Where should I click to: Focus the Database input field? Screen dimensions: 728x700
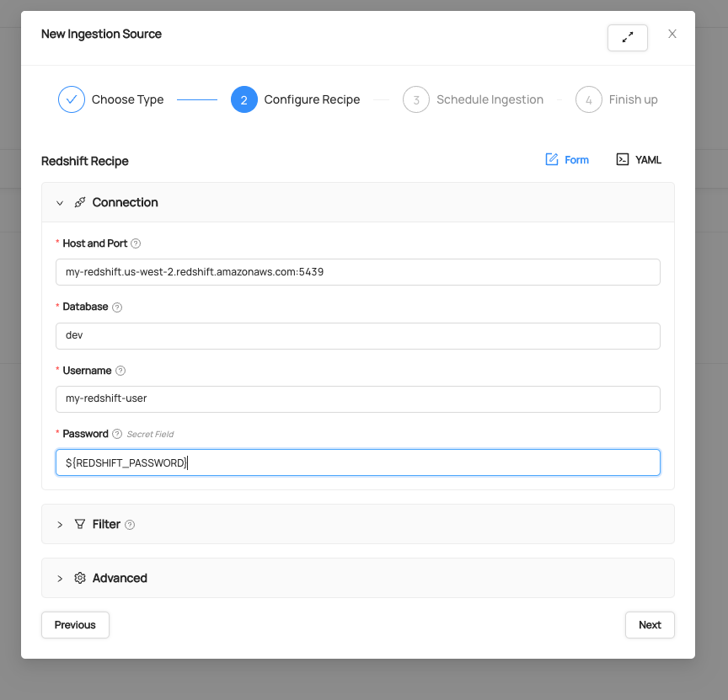[x=358, y=335]
